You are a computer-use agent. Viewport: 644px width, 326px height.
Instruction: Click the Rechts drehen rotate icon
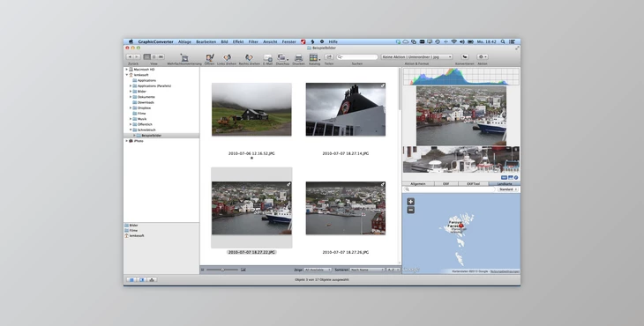point(249,57)
